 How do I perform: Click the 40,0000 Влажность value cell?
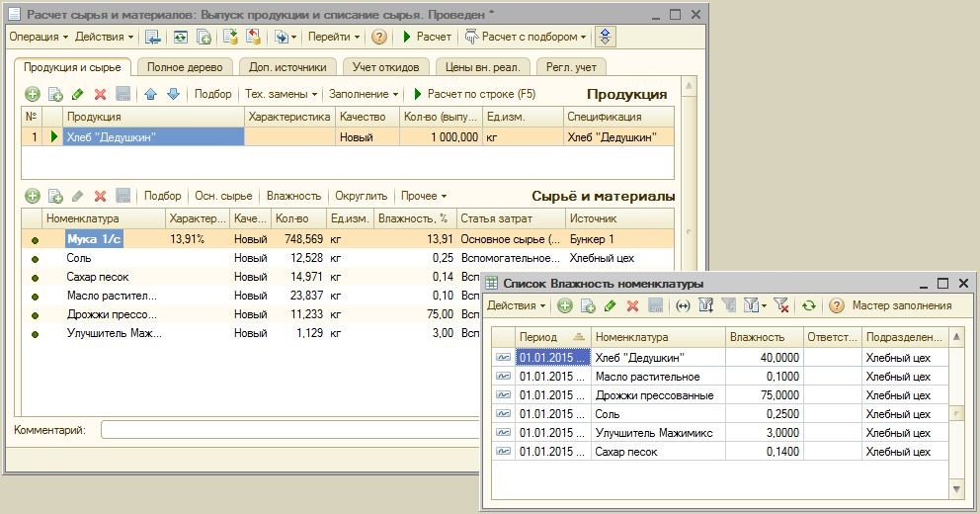coord(764,358)
